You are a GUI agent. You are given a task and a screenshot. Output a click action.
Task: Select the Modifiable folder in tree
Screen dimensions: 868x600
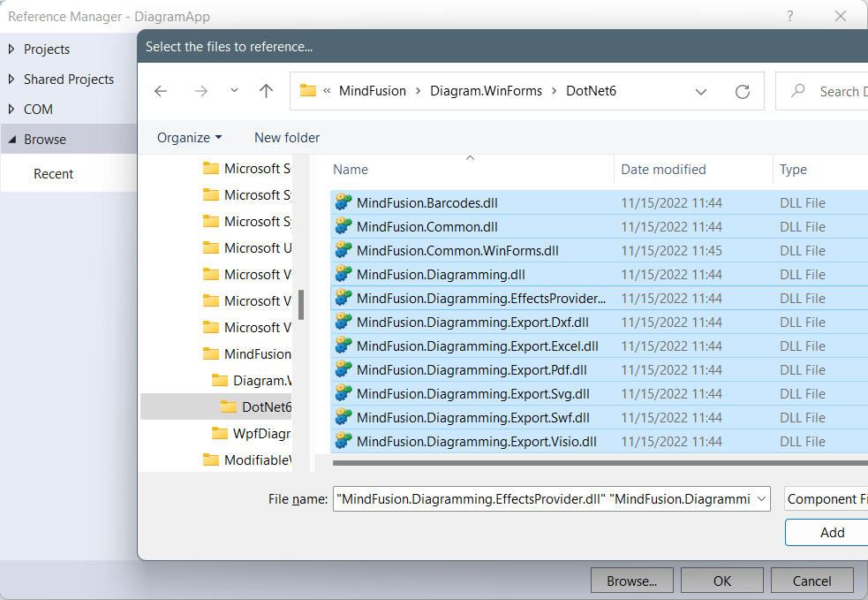click(x=258, y=459)
